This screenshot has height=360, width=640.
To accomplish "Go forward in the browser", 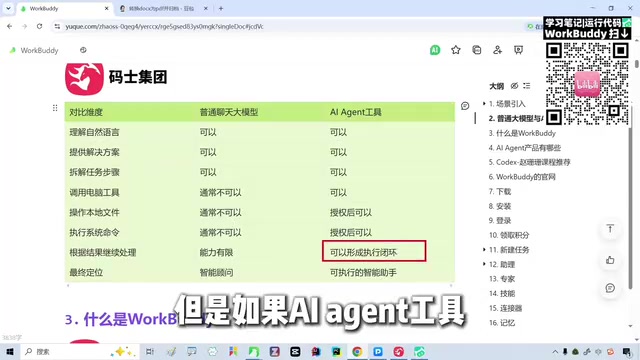I will pos(24,26).
